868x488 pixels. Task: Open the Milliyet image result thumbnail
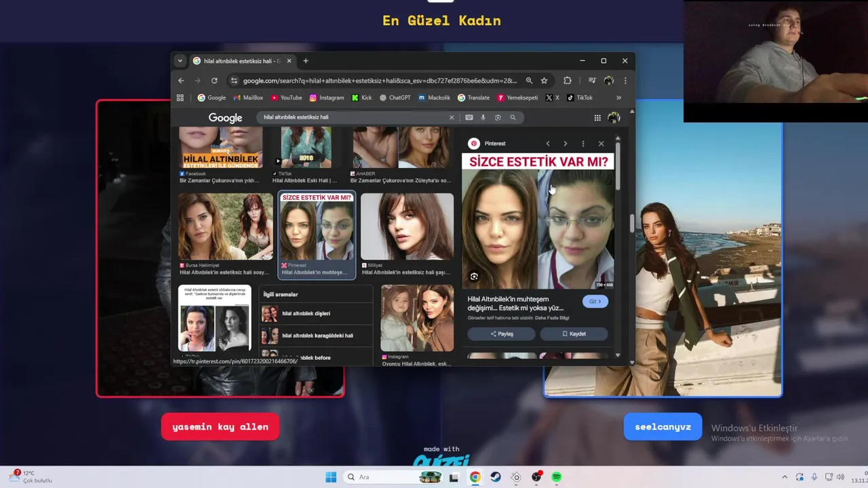point(407,226)
